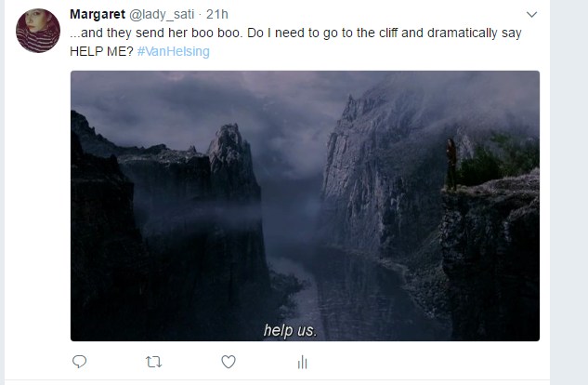
Task: Retweet Margaret's tweet
Action: pos(153,362)
